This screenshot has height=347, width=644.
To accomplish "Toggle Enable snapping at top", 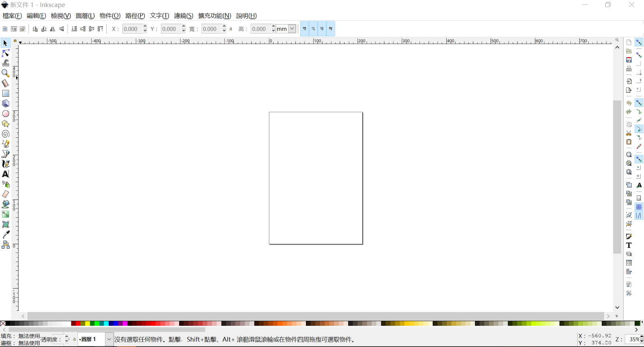I will click(639, 42).
